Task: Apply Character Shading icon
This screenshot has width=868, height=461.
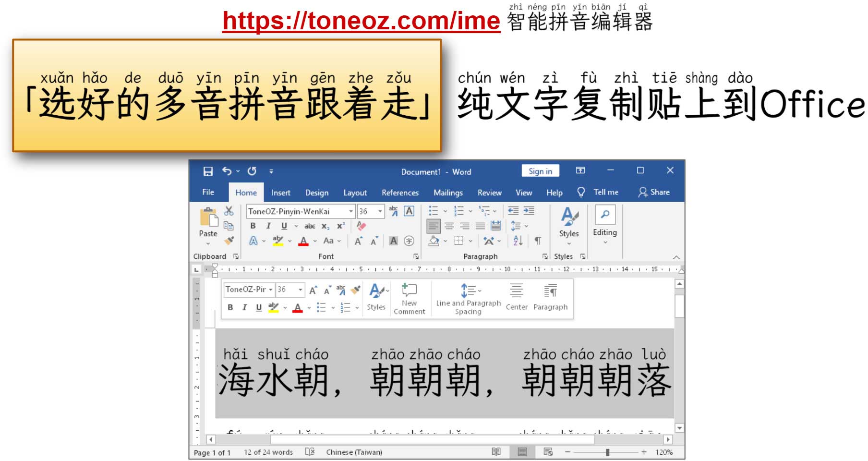Action: pos(394,241)
